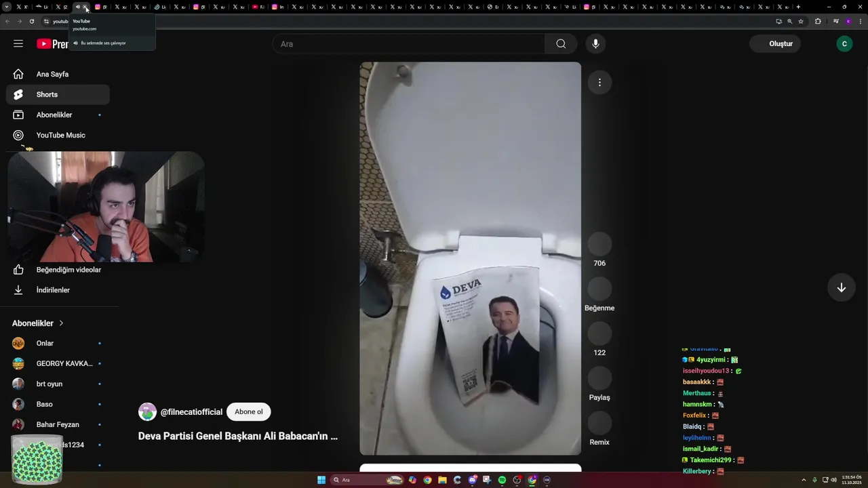Open Chrome three-dot menu
The width and height of the screenshot is (868, 488).
[861, 21]
